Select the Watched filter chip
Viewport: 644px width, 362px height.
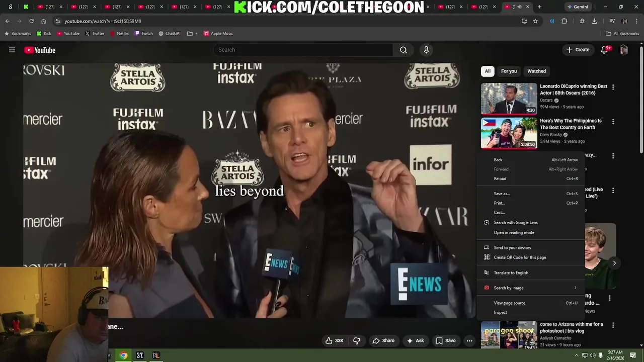(x=536, y=71)
